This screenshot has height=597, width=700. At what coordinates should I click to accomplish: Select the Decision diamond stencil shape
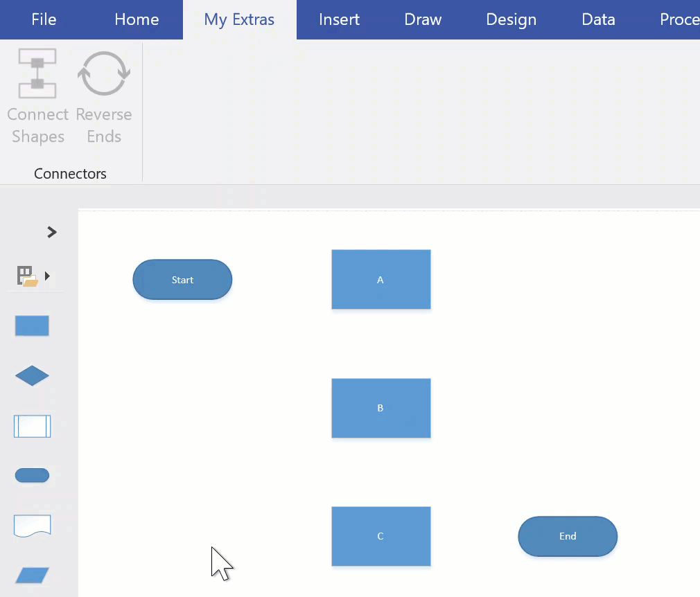pyautogui.click(x=32, y=376)
